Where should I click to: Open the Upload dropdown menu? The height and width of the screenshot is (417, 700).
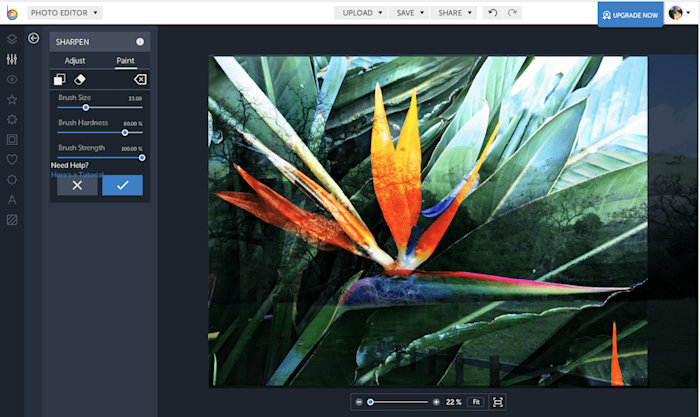pyautogui.click(x=362, y=13)
